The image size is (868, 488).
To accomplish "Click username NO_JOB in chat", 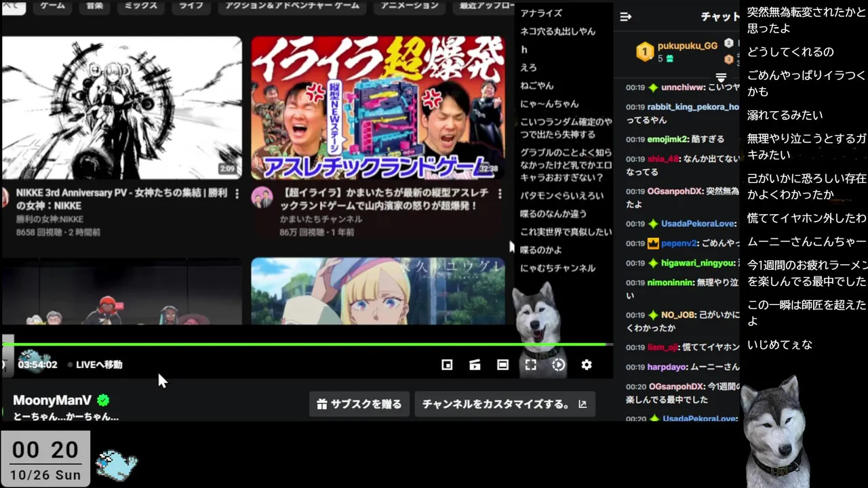I will pyautogui.click(x=678, y=315).
